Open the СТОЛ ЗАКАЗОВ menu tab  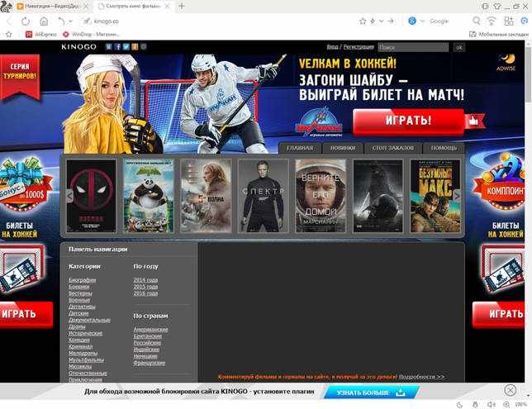click(x=393, y=148)
